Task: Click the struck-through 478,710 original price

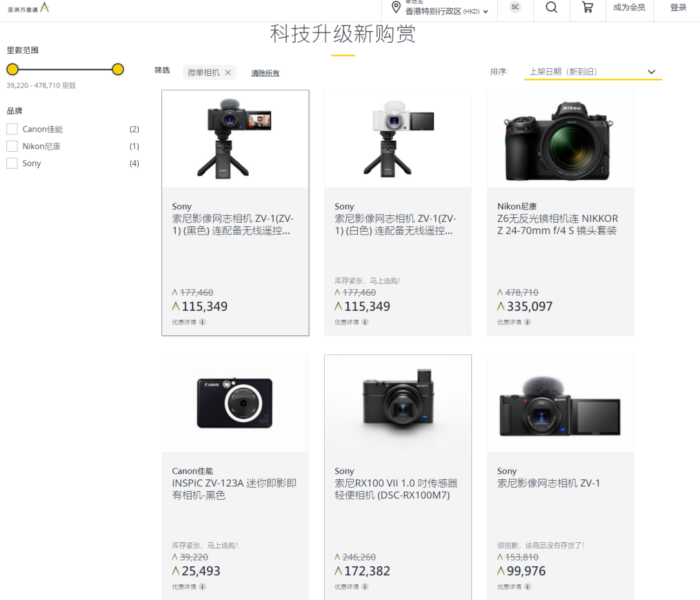Action: tap(518, 293)
